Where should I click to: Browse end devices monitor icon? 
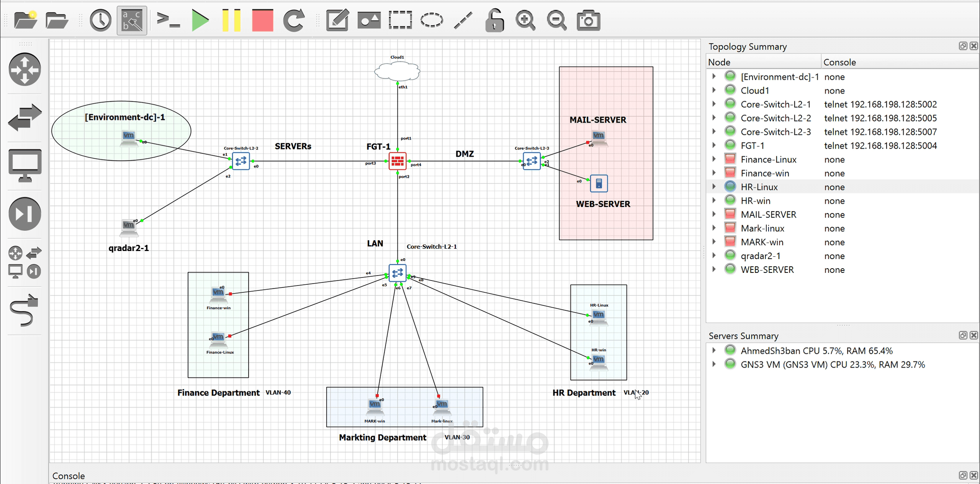coord(25,166)
